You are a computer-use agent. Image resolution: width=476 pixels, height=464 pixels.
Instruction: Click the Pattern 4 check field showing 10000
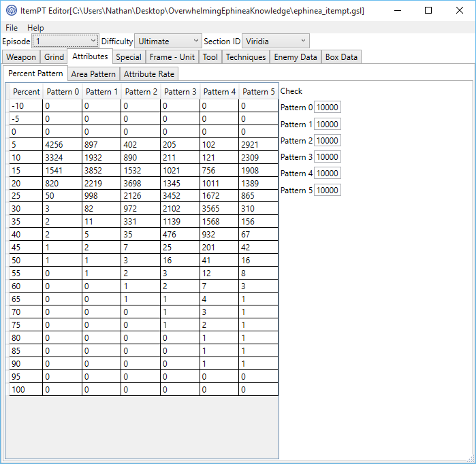coord(328,173)
